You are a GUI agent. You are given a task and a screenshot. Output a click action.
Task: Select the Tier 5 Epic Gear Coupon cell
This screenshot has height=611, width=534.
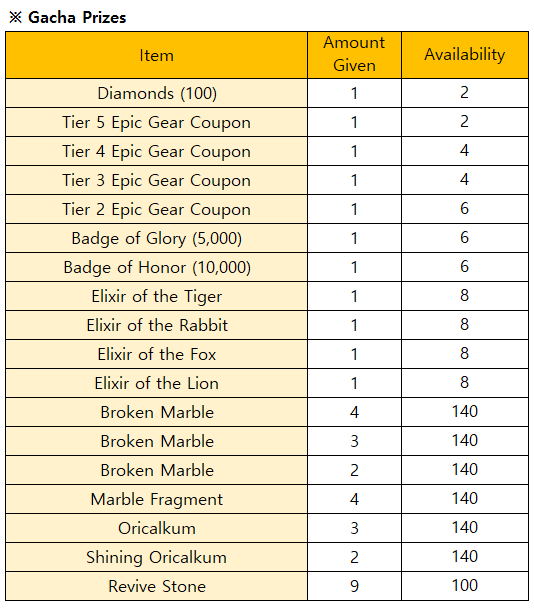tap(156, 122)
